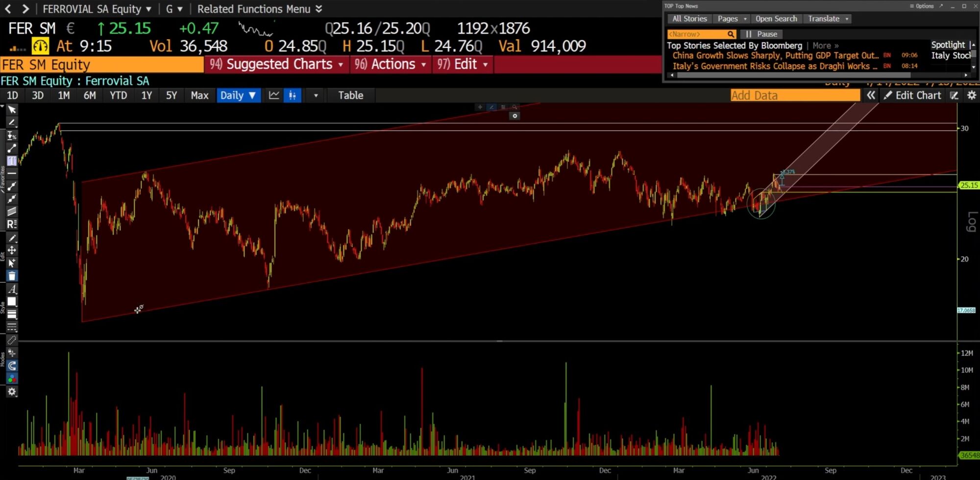Open the Edit dropdown menu
The width and height of the screenshot is (980, 480).
click(463, 64)
